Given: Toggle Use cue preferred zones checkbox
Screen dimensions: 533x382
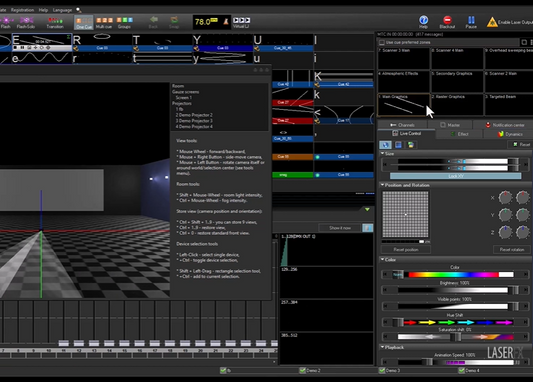Looking at the screenshot, I should [382, 42].
